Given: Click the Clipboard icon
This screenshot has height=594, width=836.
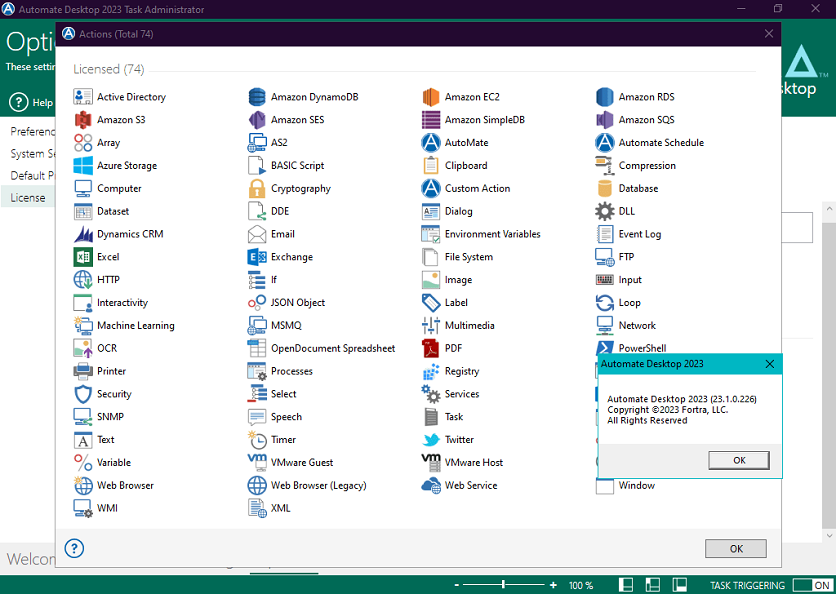Looking at the screenshot, I should coord(431,165).
